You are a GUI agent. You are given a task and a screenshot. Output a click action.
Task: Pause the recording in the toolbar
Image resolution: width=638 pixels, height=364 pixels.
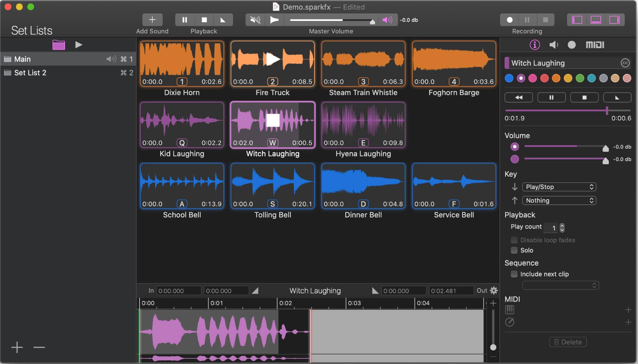click(527, 20)
